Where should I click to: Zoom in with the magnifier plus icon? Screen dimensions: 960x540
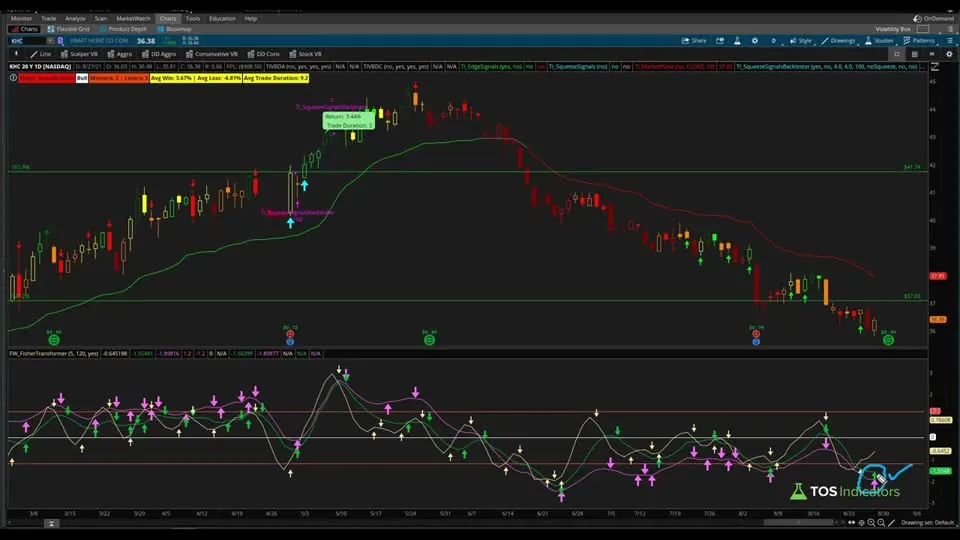pyautogui.click(x=871, y=522)
